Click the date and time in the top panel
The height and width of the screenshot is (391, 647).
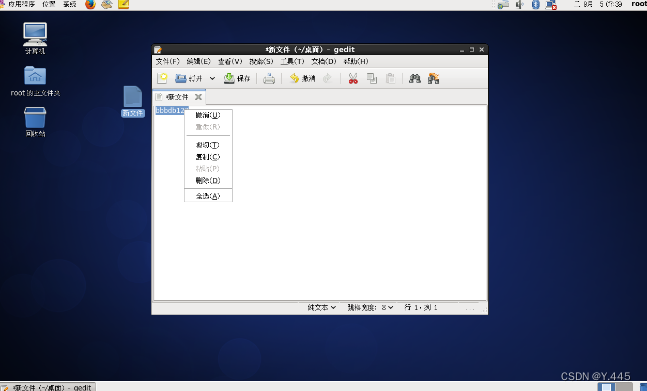tap(598, 4)
